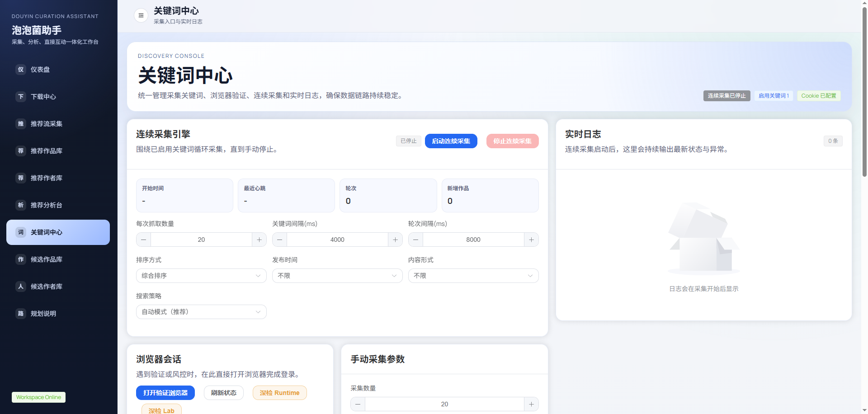Go to 下载中心 sidebar item
868x414 pixels.
click(x=58, y=97)
